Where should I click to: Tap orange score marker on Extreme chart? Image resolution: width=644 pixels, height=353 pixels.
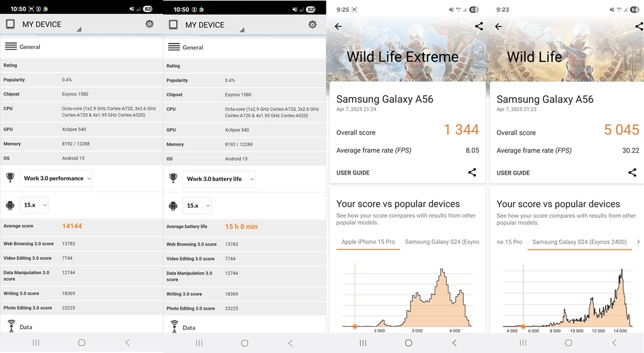pyautogui.click(x=355, y=327)
